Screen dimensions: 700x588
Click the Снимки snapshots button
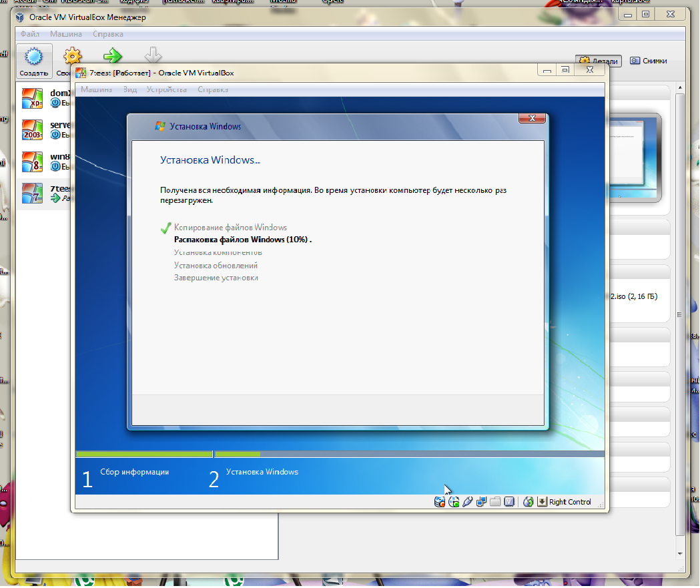tap(649, 61)
